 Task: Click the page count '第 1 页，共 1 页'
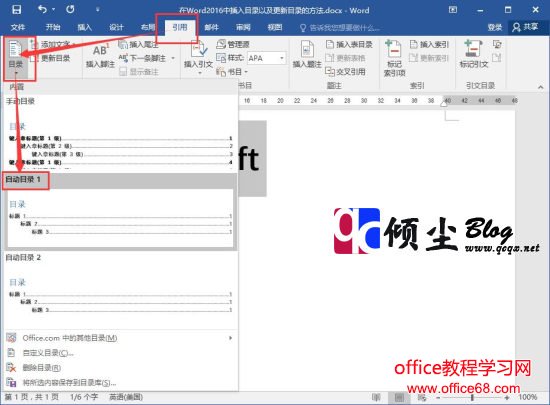[x=32, y=397]
